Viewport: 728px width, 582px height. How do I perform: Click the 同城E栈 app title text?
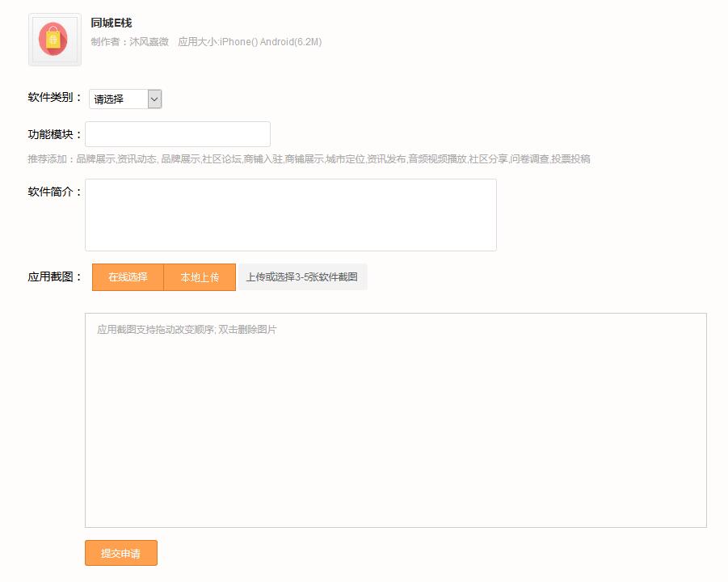pyautogui.click(x=112, y=23)
